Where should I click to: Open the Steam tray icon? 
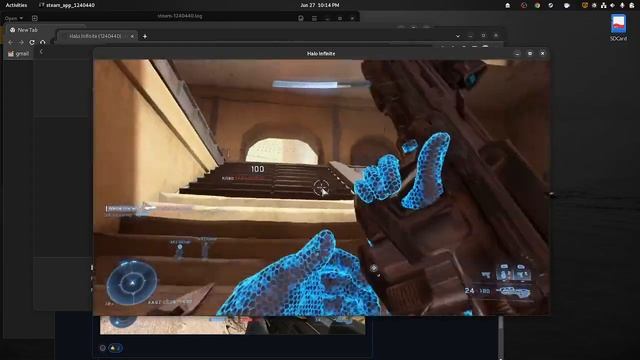(x=551, y=5)
